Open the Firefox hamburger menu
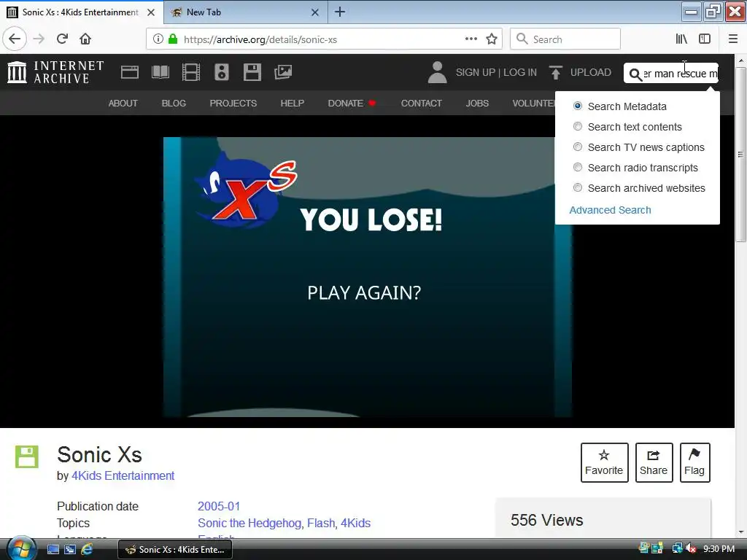The image size is (747, 560). 733,39
